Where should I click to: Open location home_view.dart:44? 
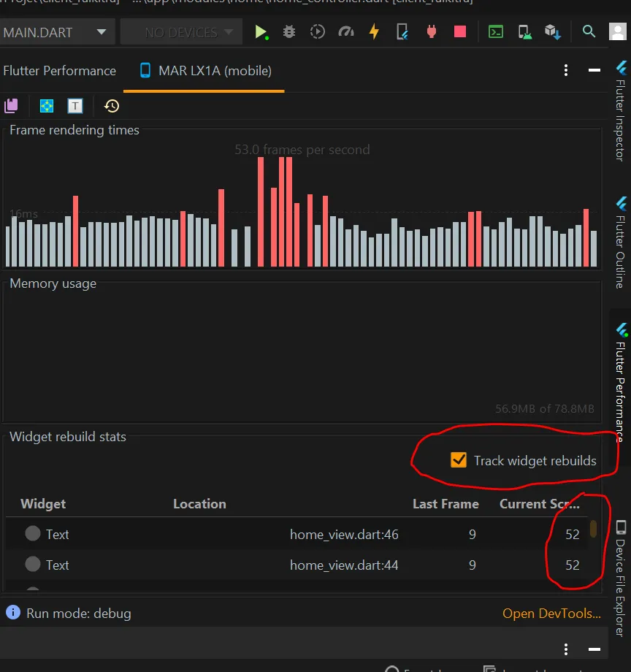[344, 565]
